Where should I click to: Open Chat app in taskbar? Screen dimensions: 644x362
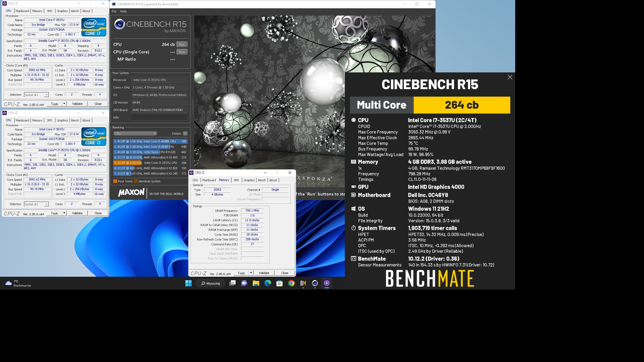tap(244, 283)
